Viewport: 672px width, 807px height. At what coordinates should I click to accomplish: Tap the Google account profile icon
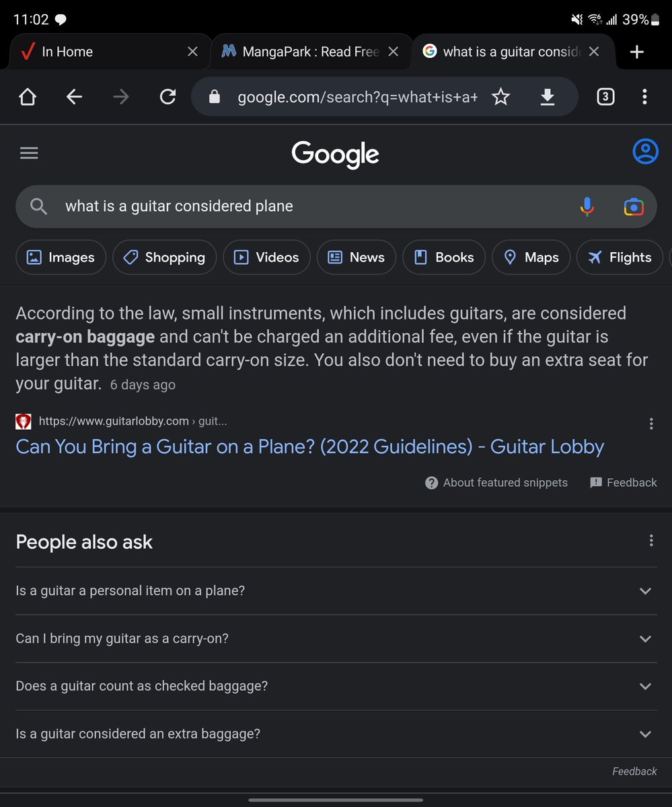tap(646, 152)
